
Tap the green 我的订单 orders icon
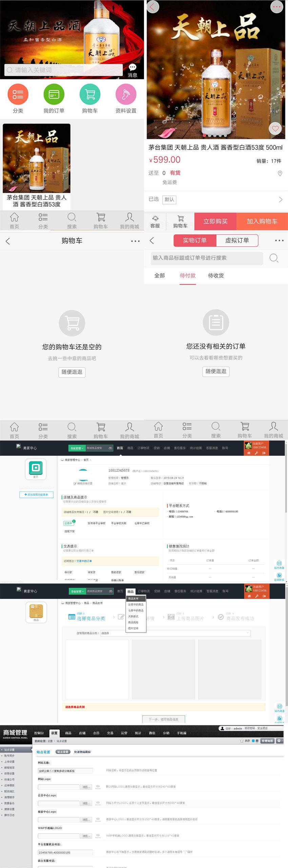click(x=54, y=94)
